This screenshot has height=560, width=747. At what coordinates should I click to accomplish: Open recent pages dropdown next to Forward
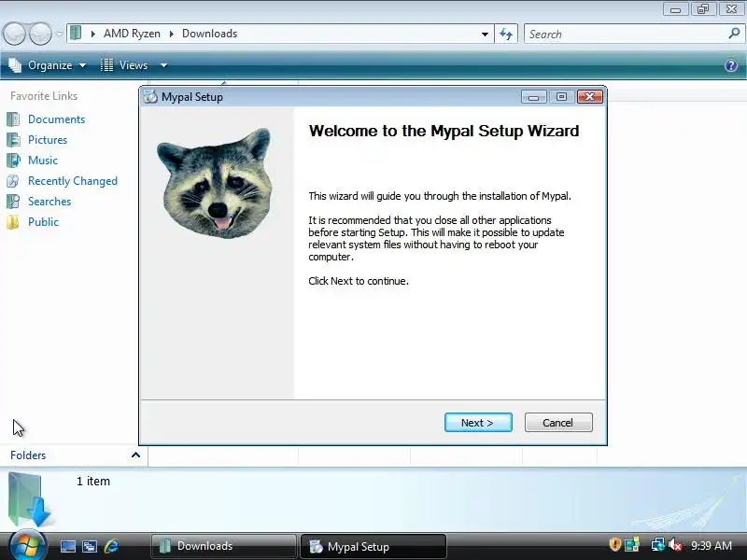[59, 34]
